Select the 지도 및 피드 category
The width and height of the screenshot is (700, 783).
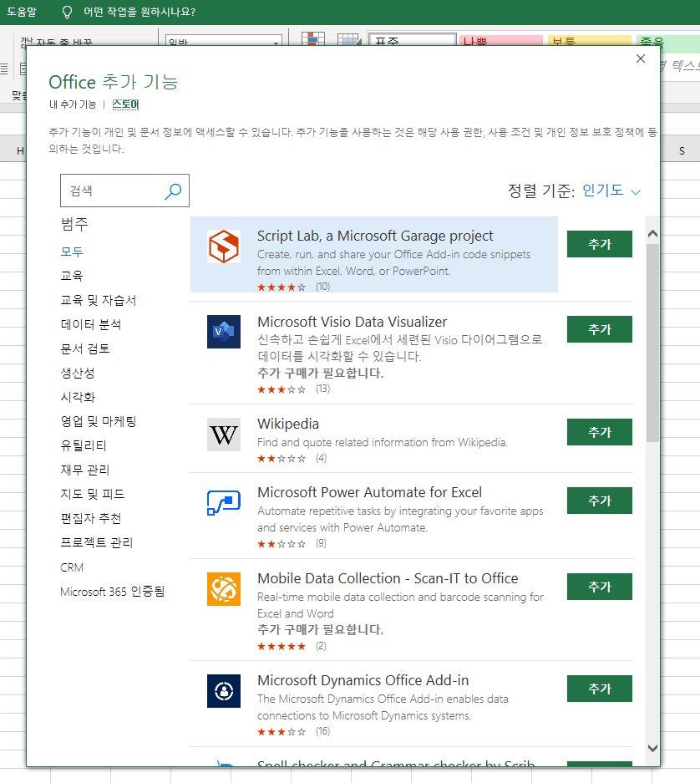pyautogui.click(x=93, y=494)
